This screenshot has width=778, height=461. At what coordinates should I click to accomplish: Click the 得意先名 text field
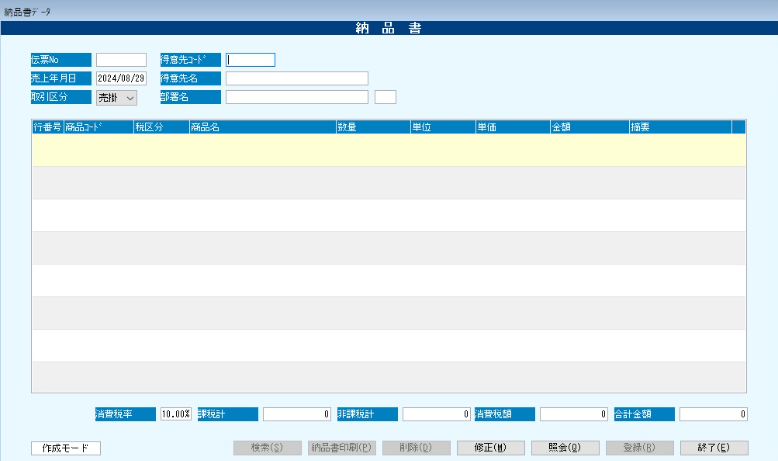[297, 78]
